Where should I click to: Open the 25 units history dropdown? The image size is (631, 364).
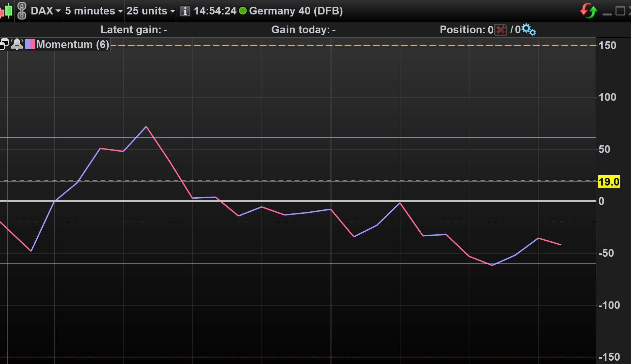click(151, 11)
